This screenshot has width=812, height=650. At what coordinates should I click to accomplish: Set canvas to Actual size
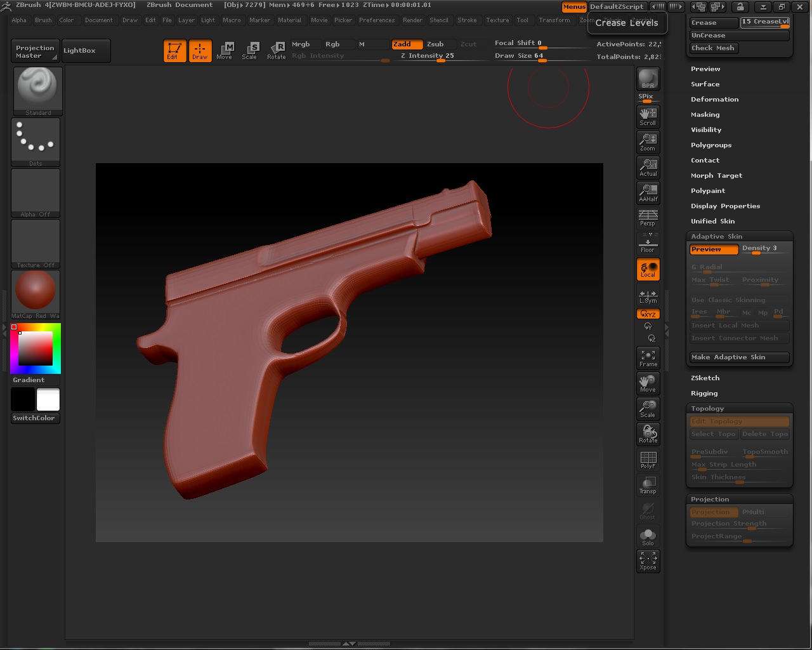pyautogui.click(x=648, y=167)
